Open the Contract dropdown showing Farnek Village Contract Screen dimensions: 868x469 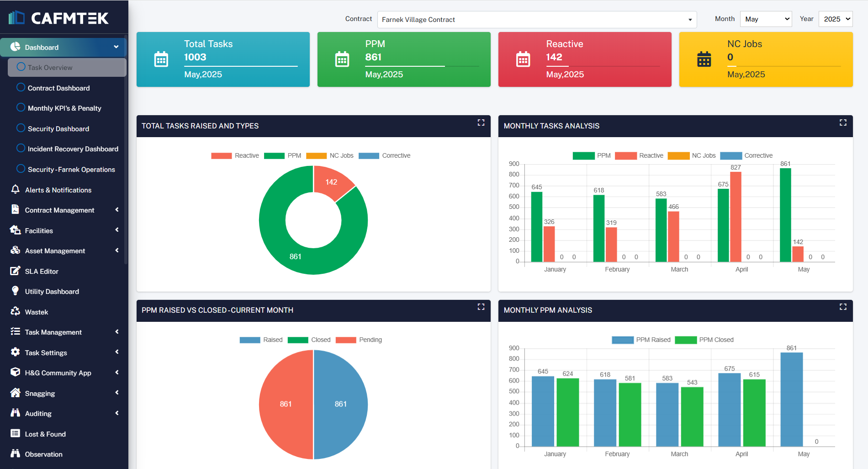pos(537,20)
